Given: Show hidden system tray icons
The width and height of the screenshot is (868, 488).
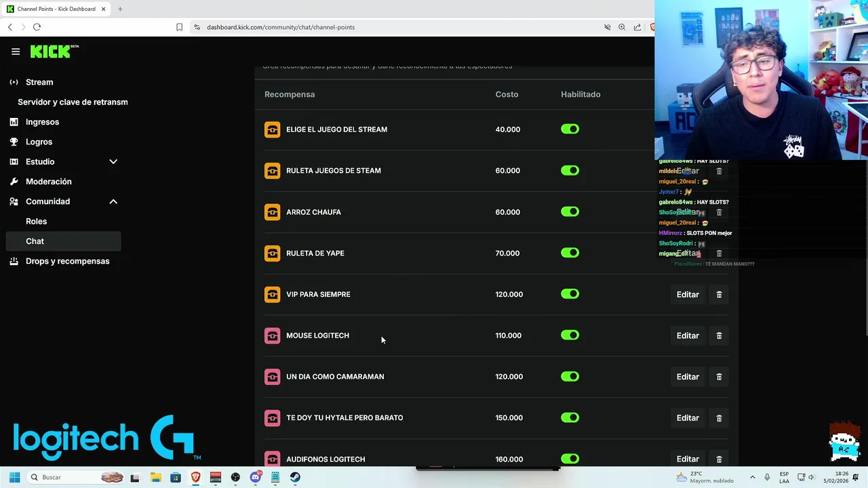Looking at the screenshot, I should [752, 477].
